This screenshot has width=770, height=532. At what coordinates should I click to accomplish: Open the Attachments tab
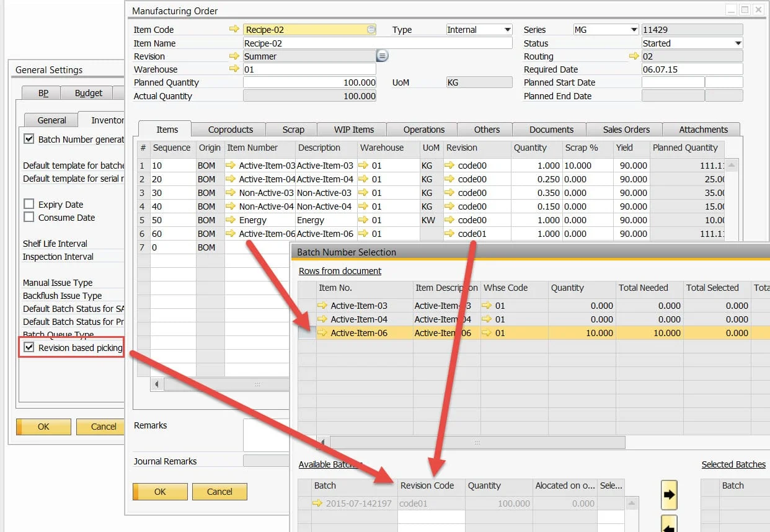(x=703, y=130)
